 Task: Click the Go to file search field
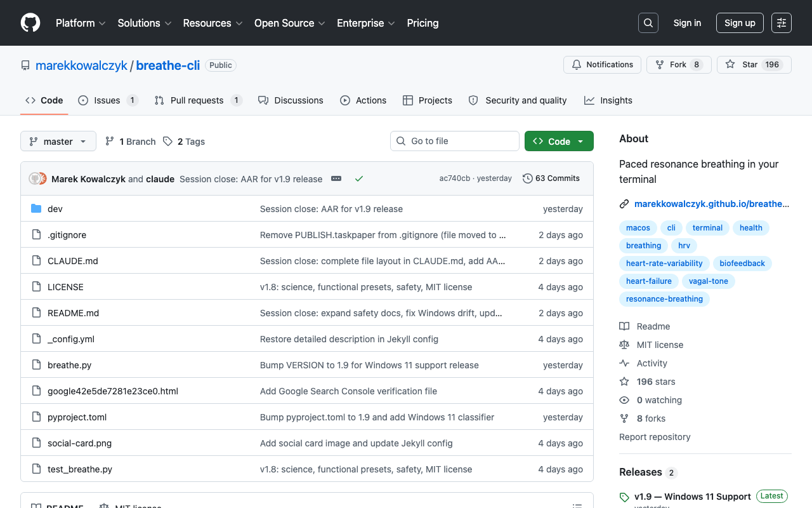pos(455,141)
